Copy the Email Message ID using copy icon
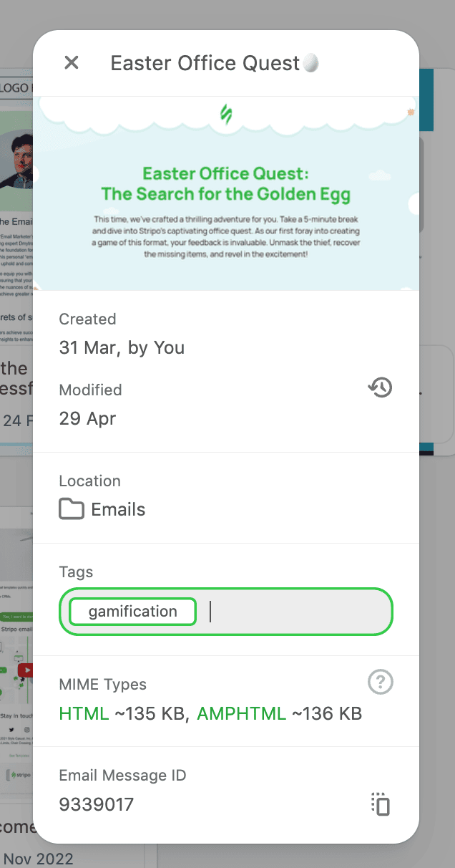The width and height of the screenshot is (455, 868). tap(380, 804)
